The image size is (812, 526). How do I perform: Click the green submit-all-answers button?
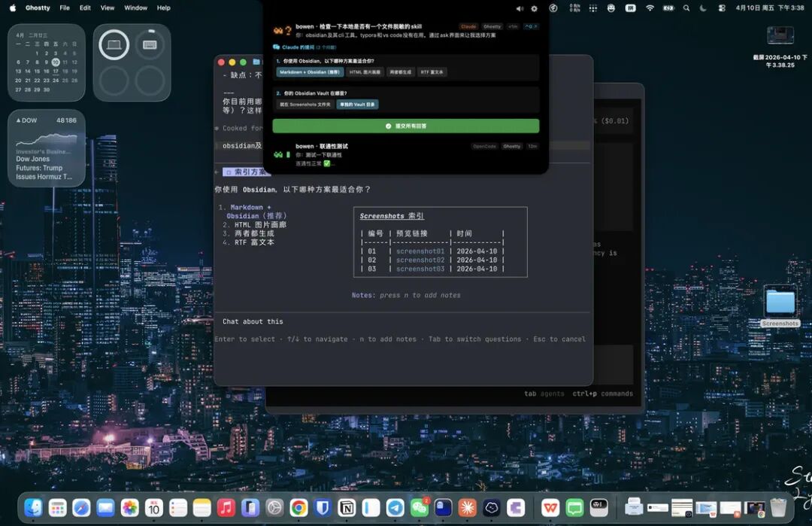405,126
